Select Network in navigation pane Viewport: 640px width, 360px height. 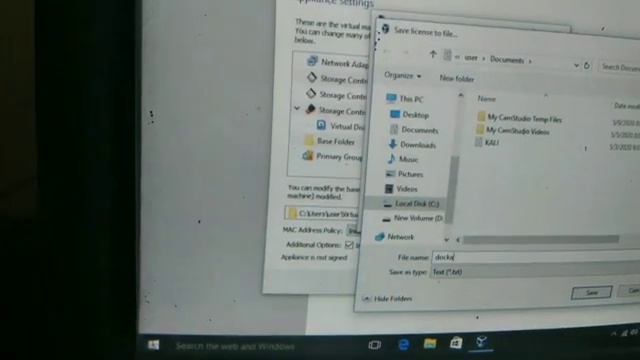click(394, 237)
